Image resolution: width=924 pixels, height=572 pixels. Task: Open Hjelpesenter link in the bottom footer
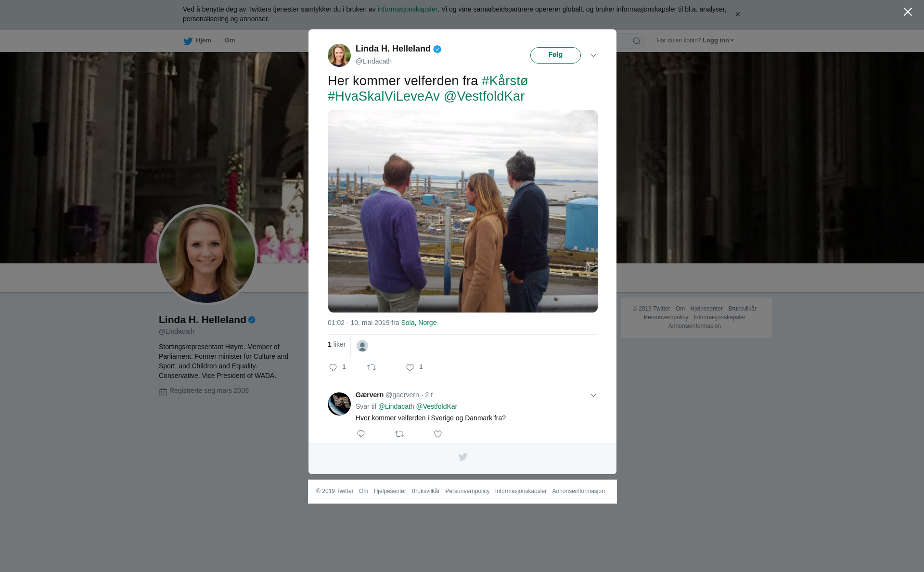pos(390,491)
